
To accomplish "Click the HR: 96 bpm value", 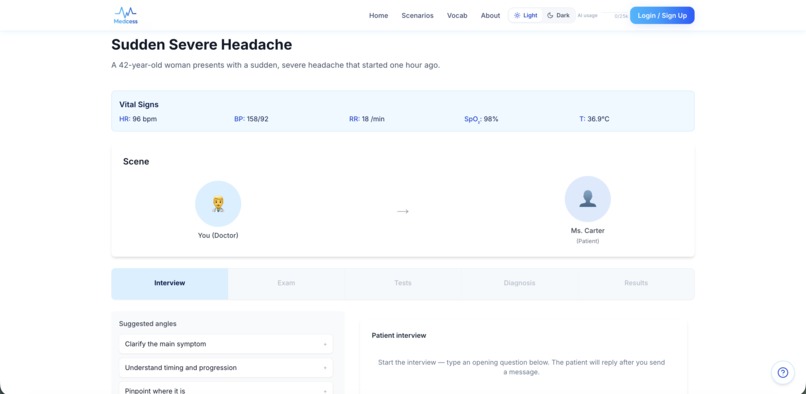I will [138, 119].
